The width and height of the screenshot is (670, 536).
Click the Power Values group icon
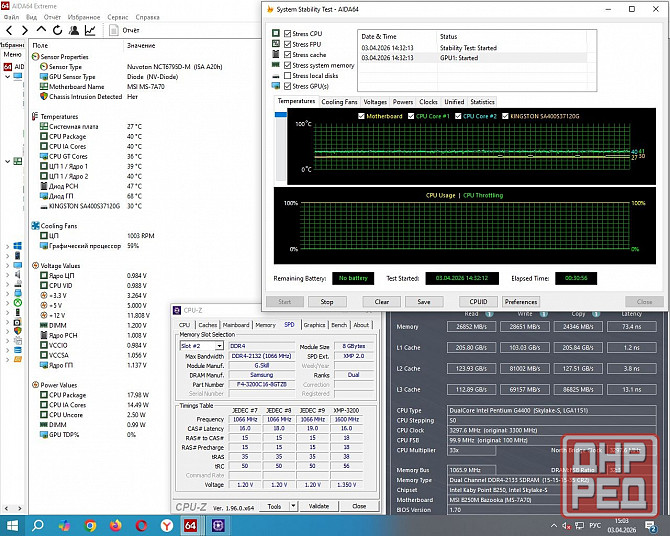(35, 385)
